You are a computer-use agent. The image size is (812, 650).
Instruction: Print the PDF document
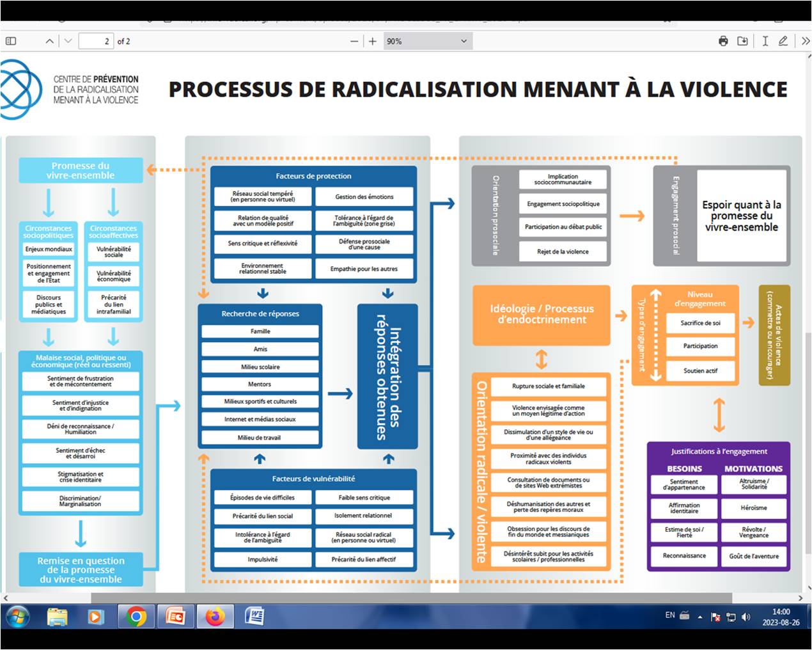coord(723,41)
